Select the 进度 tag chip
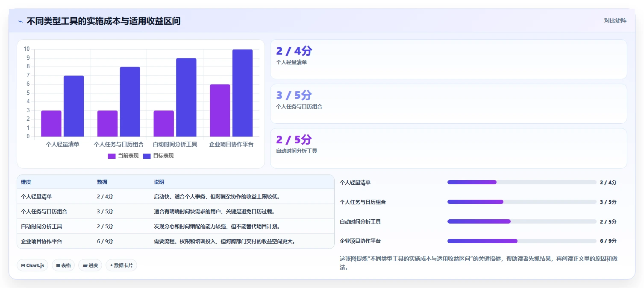The height and width of the screenshot is (288, 644). point(90,265)
